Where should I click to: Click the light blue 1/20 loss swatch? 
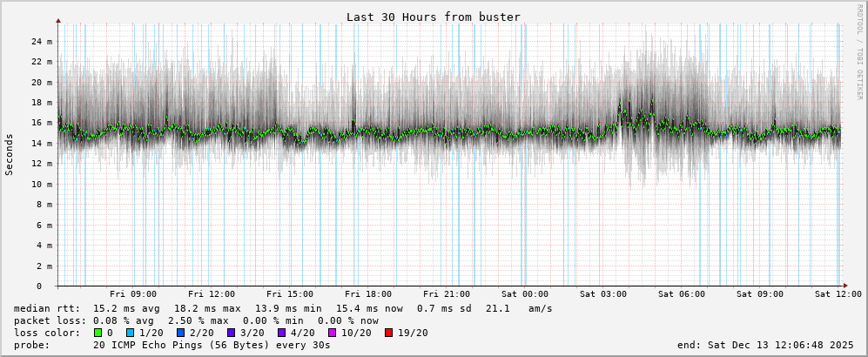click(131, 333)
